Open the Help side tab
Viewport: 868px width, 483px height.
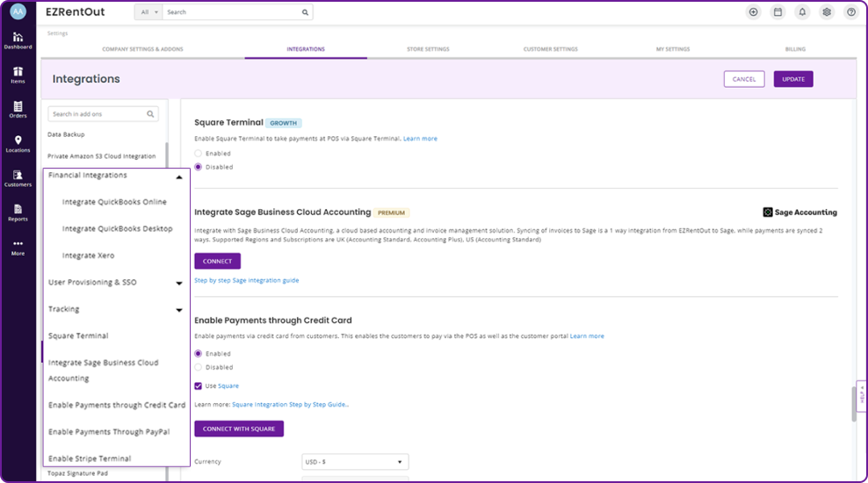[861, 395]
